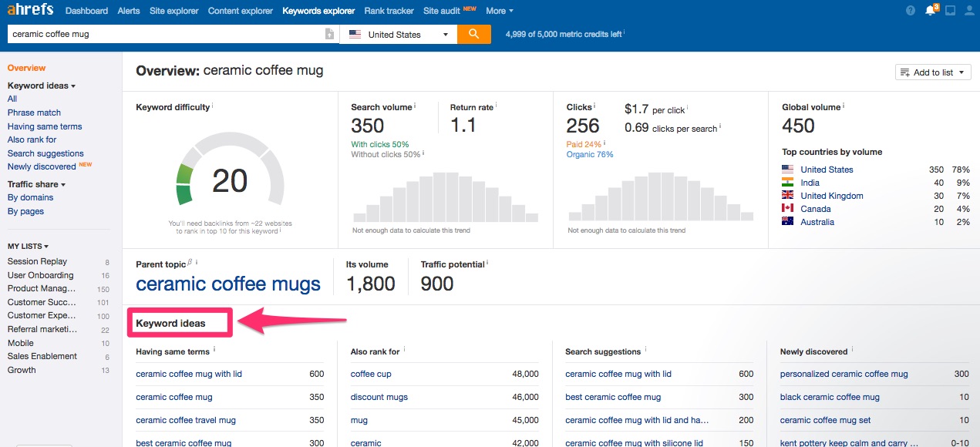
Task: Select Overview in the sidebar
Action: pyautogui.click(x=26, y=68)
